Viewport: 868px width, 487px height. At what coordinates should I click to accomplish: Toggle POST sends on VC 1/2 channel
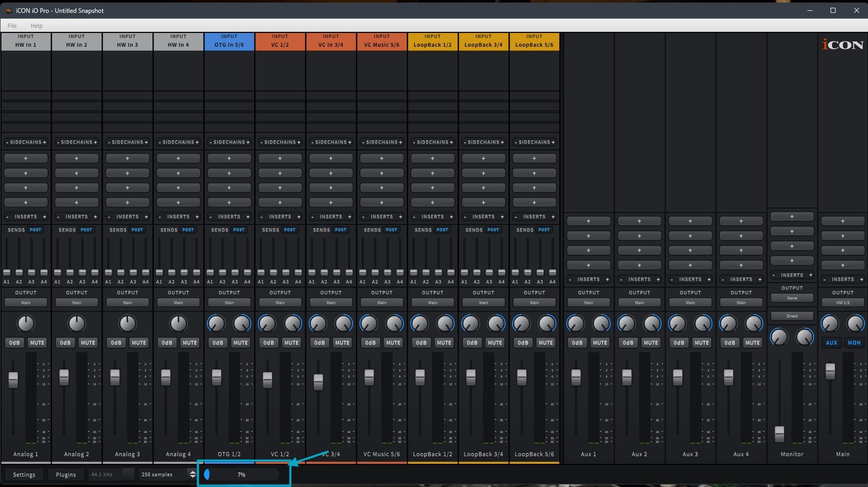pyautogui.click(x=290, y=230)
